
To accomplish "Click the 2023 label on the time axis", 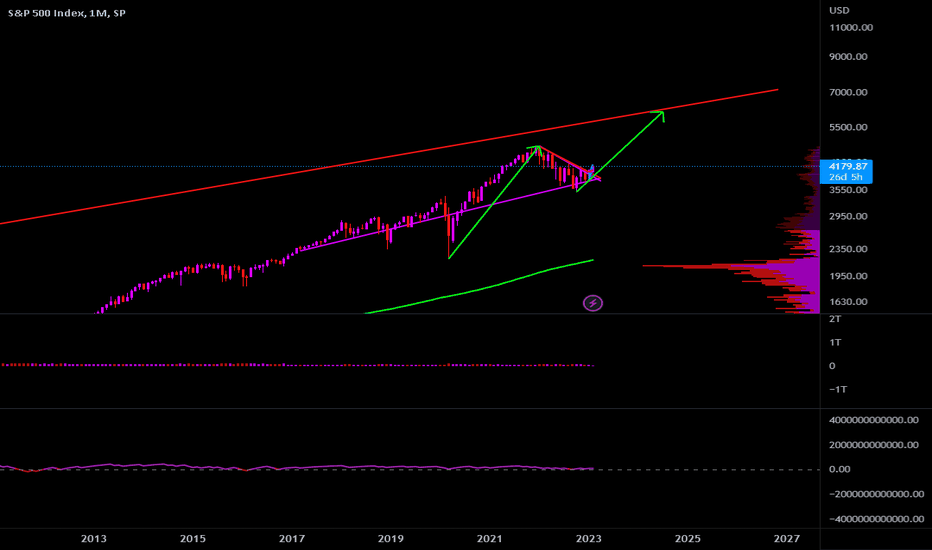I will (588, 539).
